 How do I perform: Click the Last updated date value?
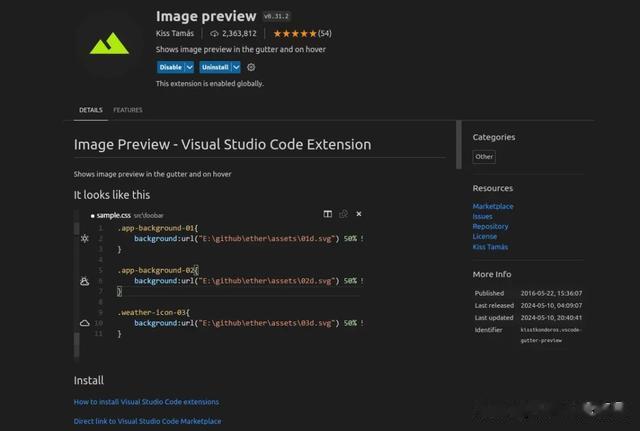tap(551, 318)
